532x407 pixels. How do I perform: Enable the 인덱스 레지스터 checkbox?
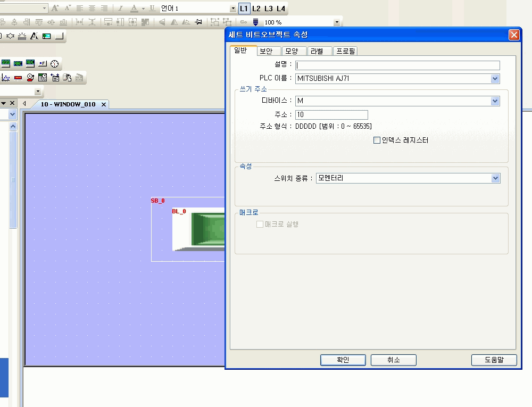coord(377,140)
